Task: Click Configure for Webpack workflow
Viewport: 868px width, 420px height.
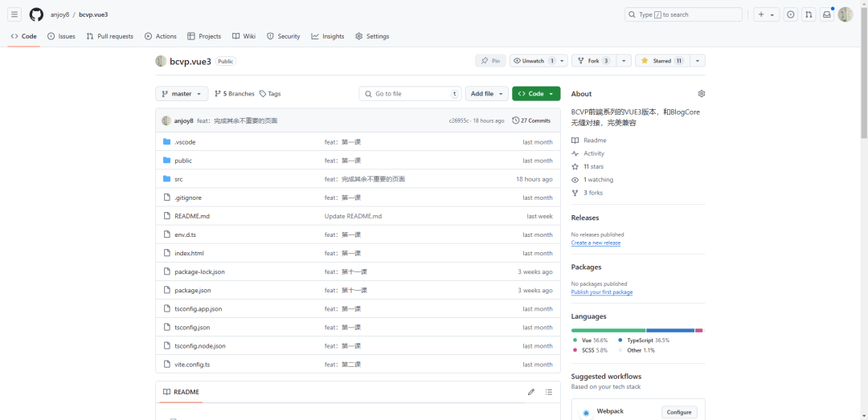Action: (x=679, y=412)
